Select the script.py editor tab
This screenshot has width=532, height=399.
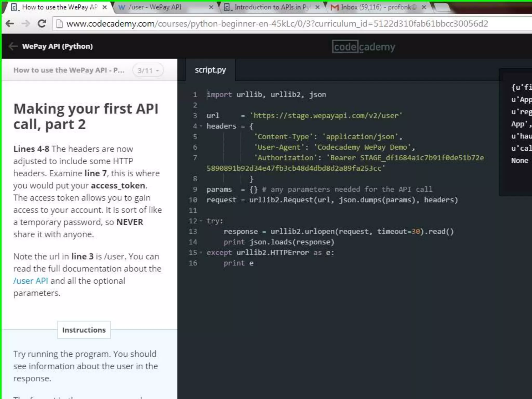(x=210, y=70)
